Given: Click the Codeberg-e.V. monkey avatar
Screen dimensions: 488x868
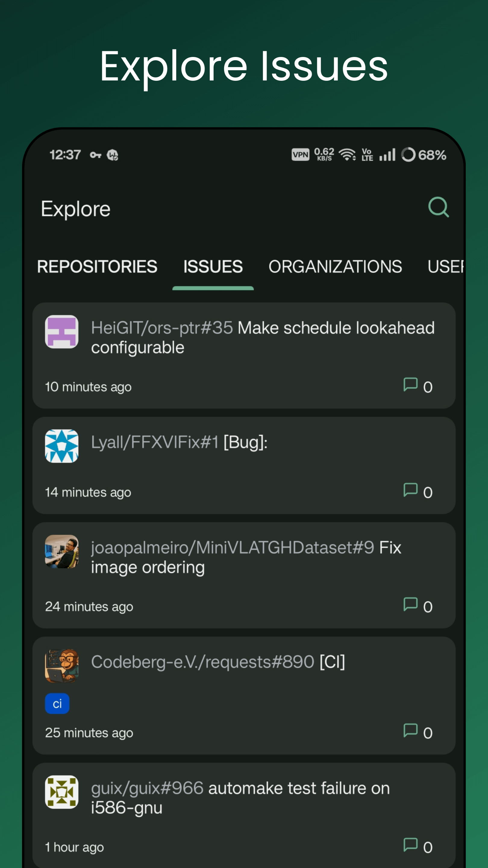Looking at the screenshot, I should [x=62, y=662].
